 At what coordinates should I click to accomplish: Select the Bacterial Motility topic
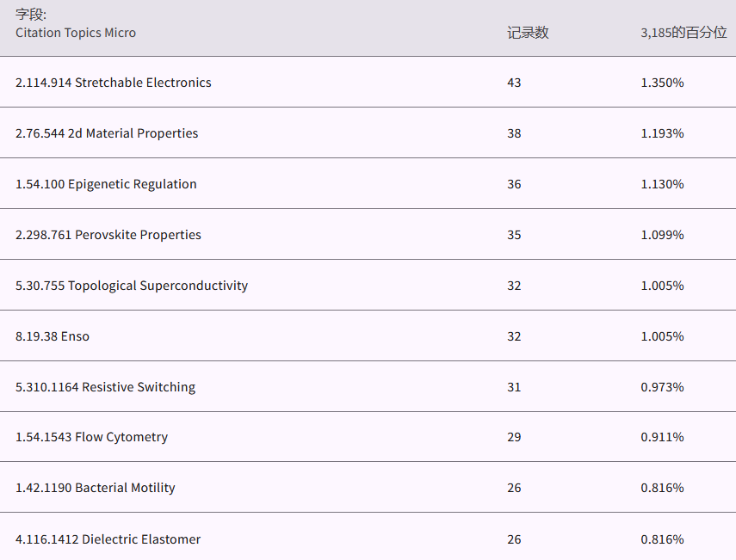[95, 488]
